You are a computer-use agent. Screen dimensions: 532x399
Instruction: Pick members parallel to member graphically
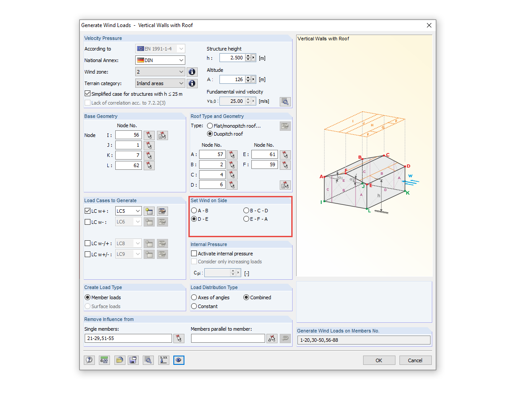pyautogui.click(x=272, y=338)
